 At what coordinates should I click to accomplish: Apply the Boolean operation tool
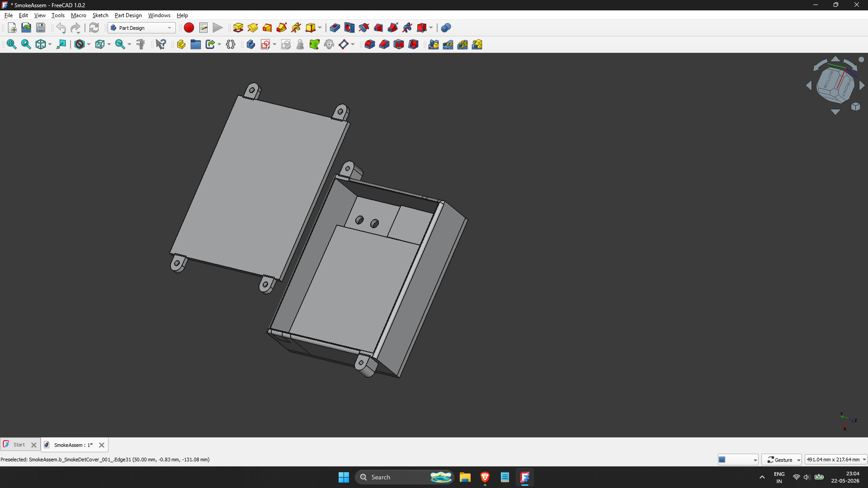point(446,28)
